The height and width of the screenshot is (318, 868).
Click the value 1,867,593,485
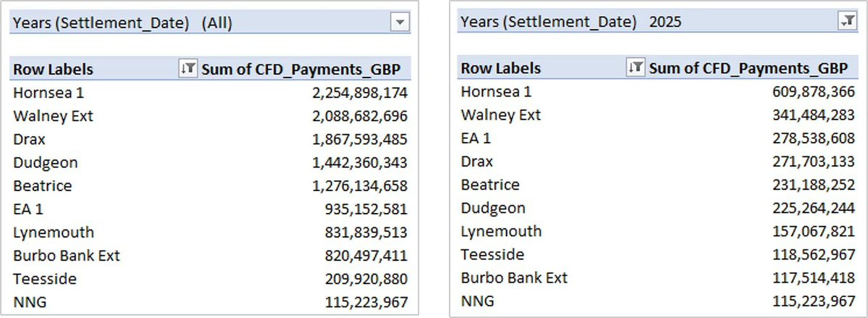pos(361,140)
